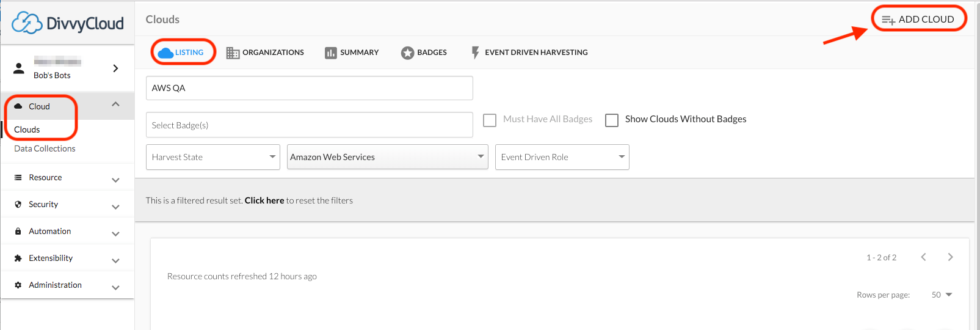Click the Add Cloud button
The width and height of the screenshot is (980, 330).
click(918, 19)
